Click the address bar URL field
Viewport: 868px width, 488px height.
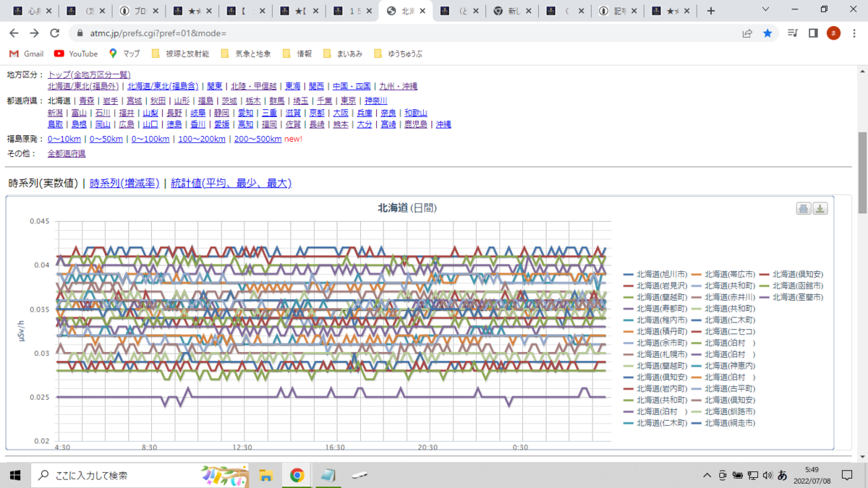405,33
